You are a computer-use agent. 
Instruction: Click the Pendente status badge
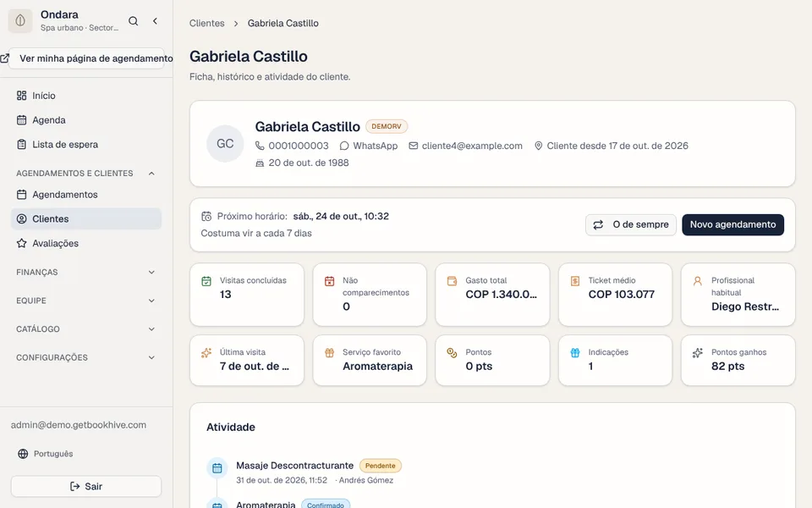pyautogui.click(x=380, y=466)
